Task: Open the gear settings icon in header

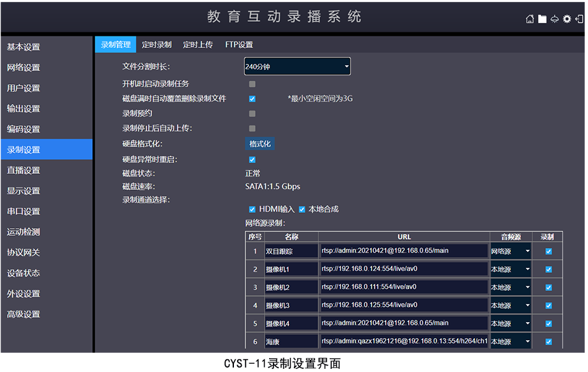Action: [566, 19]
